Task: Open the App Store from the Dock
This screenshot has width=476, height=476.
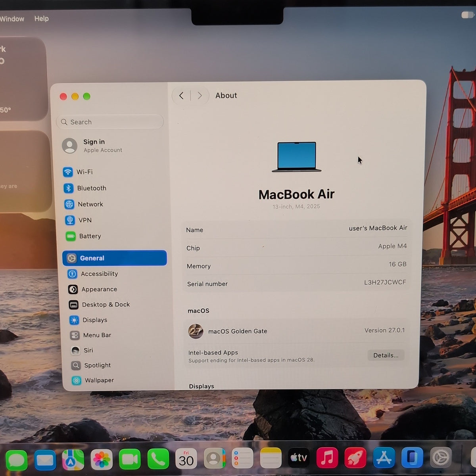Action: [384, 457]
